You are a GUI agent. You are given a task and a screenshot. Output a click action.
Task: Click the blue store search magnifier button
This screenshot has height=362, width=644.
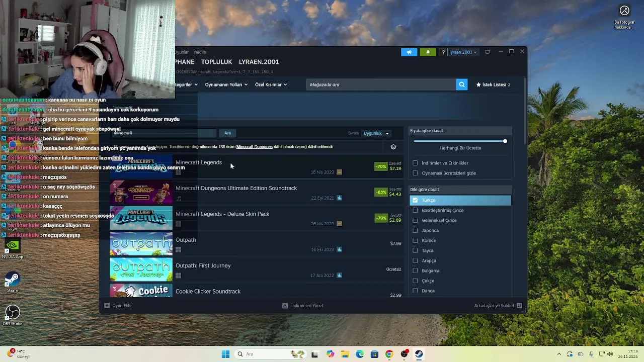pyautogui.click(x=461, y=84)
